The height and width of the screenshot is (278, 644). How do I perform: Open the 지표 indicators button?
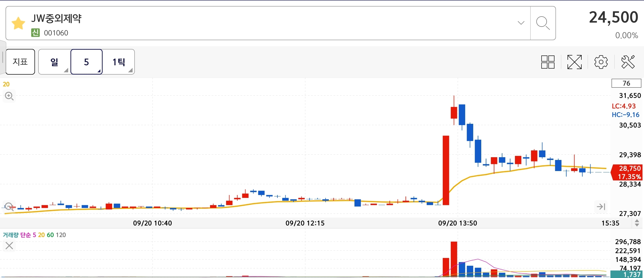pos(20,62)
